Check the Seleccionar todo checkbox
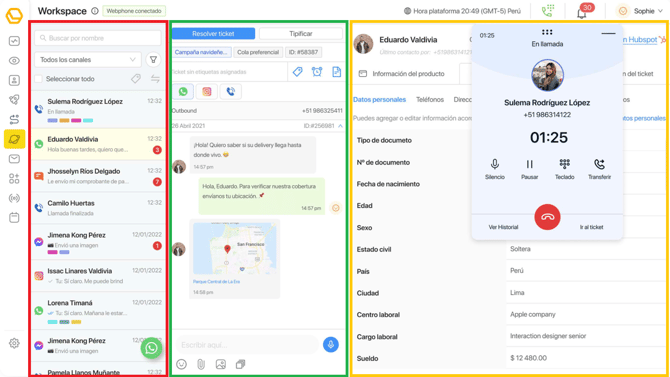Image resolution: width=670 pixels, height=377 pixels. click(x=38, y=79)
